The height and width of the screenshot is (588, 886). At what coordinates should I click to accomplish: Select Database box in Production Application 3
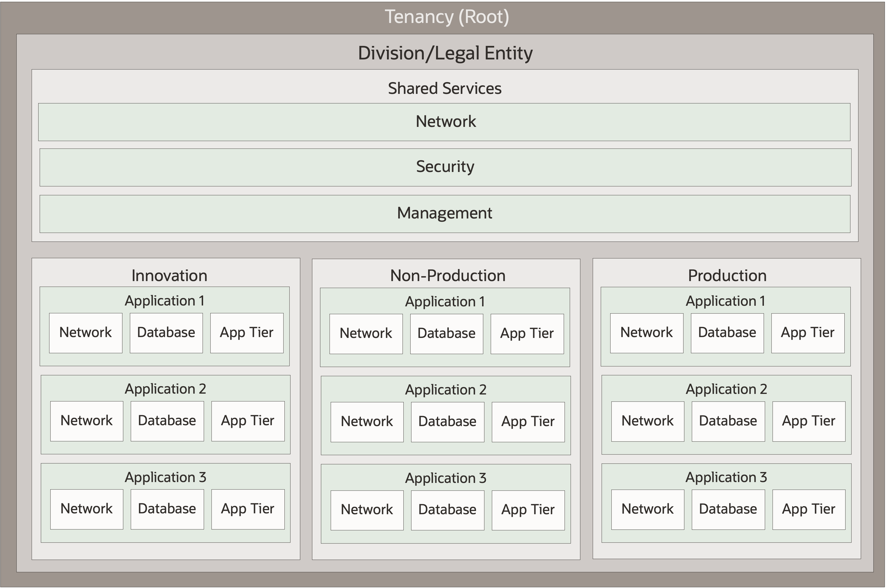[x=728, y=510]
